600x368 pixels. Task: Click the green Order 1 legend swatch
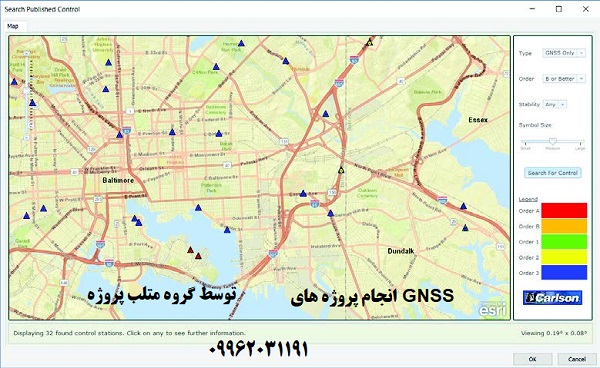coord(564,242)
